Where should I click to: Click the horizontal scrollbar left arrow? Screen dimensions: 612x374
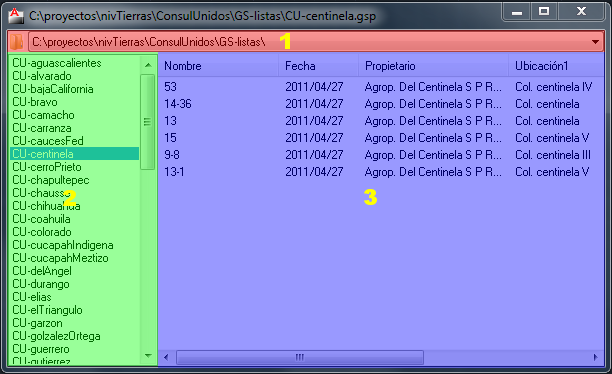point(166,357)
